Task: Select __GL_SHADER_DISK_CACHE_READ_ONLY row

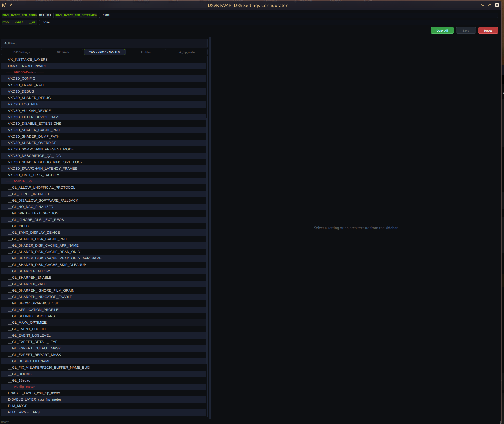Action: click(104, 252)
